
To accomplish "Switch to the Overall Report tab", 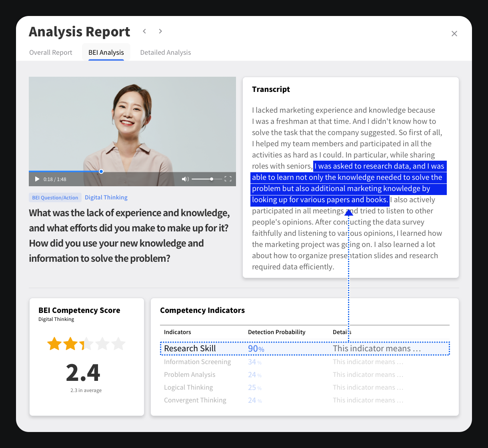I will 51,52.
